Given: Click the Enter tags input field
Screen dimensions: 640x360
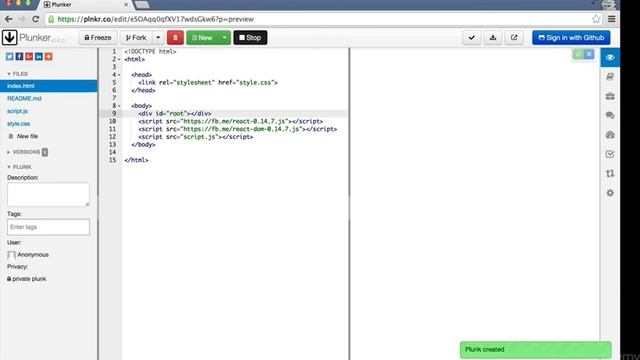Looking at the screenshot, I should [48, 227].
